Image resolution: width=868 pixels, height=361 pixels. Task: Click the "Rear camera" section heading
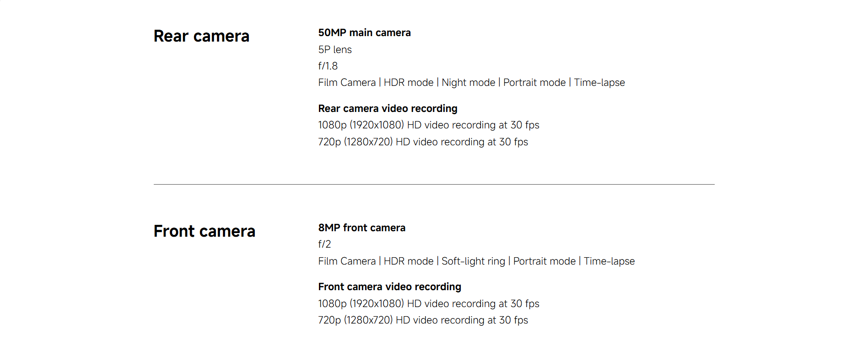coord(201,36)
